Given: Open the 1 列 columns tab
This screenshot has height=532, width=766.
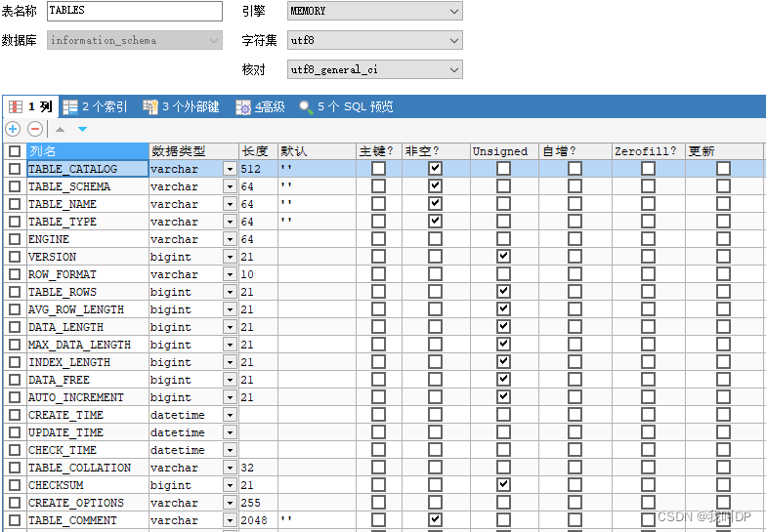Looking at the screenshot, I should tap(31, 106).
